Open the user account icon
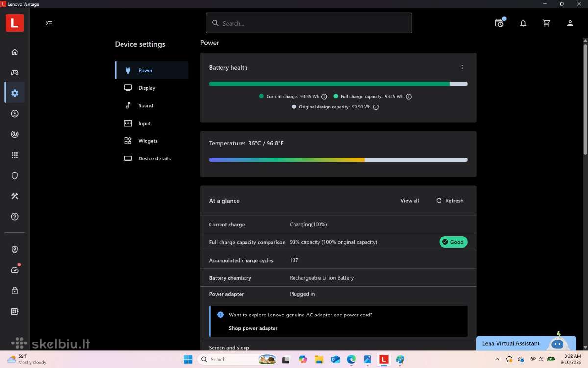Image resolution: width=588 pixels, height=368 pixels. [570, 23]
